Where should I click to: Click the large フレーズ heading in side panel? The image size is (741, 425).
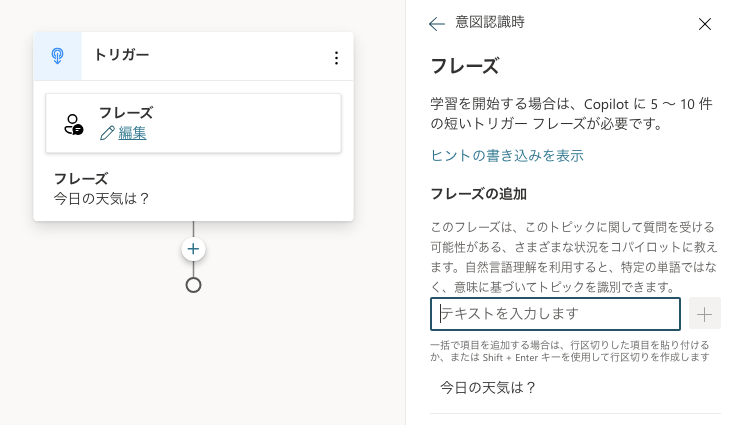[x=464, y=66]
